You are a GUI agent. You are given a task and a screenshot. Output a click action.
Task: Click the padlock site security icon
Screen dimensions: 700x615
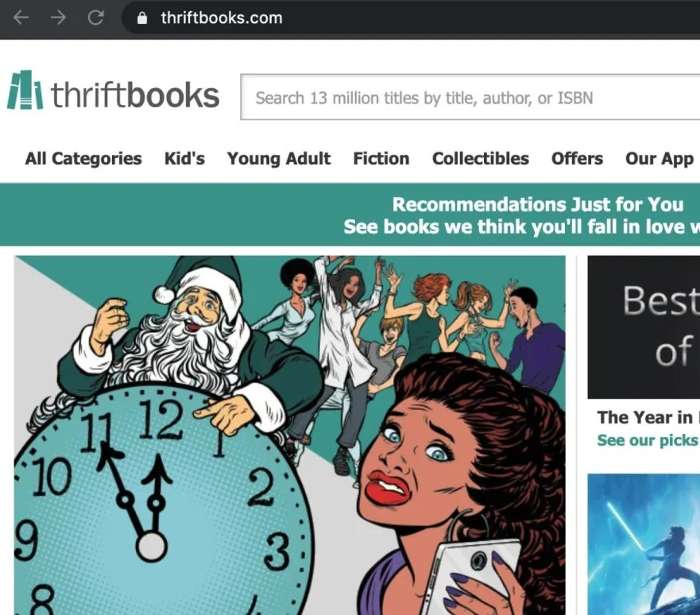coord(142,17)
